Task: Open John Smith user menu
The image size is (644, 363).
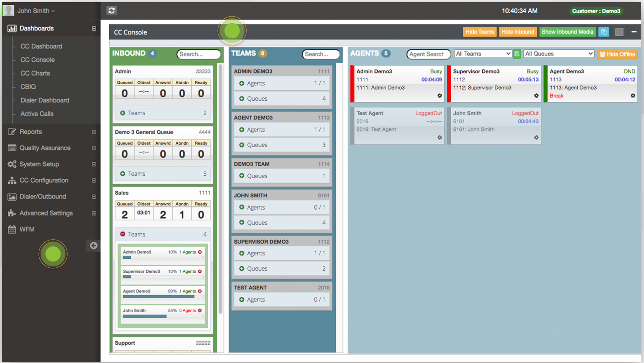Action: pos(36,11)
